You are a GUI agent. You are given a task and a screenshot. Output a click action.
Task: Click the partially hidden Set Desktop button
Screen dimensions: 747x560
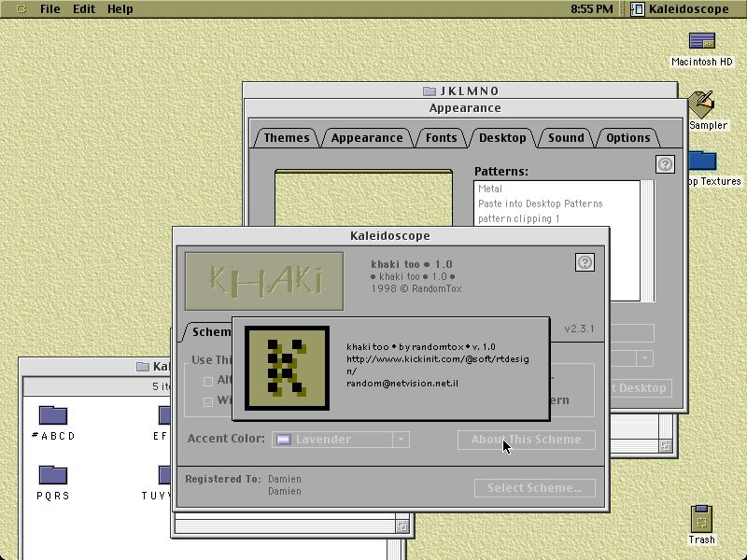pos(641,388)
